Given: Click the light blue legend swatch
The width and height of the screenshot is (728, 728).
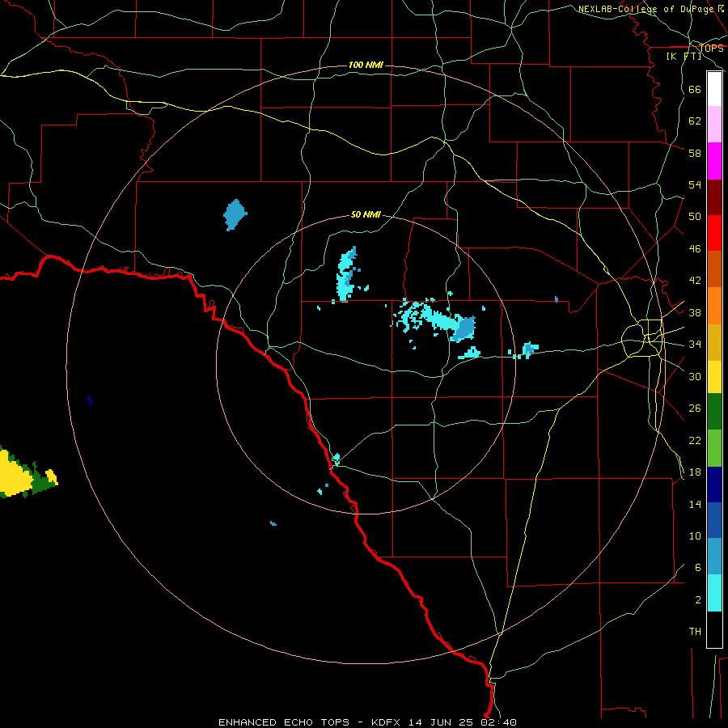Looking at the screenshot, I should (x=714, y=557).
